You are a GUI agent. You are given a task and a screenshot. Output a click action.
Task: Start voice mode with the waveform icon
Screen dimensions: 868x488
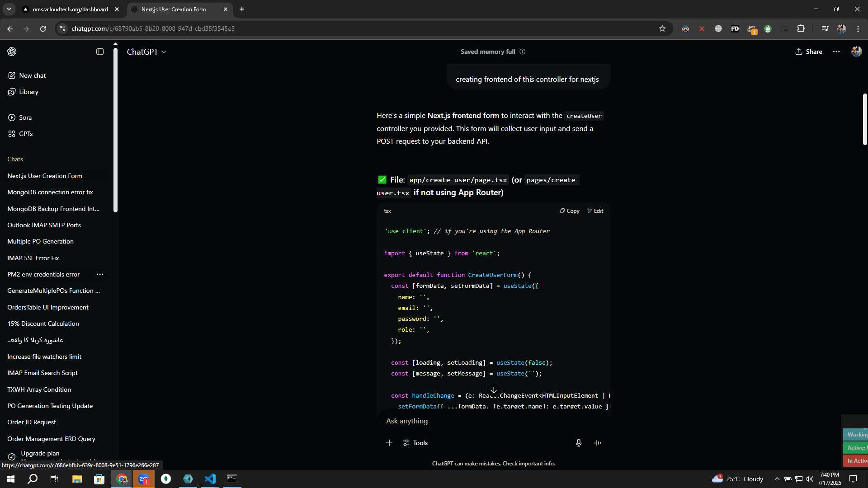(598, 443)
